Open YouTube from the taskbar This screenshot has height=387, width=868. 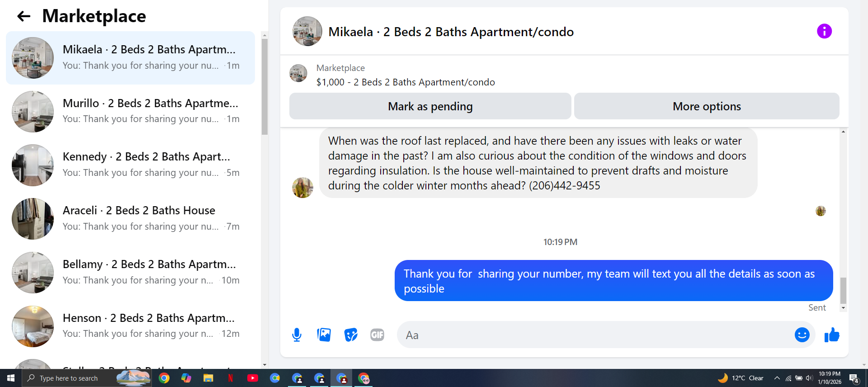[x=253, y=378]
